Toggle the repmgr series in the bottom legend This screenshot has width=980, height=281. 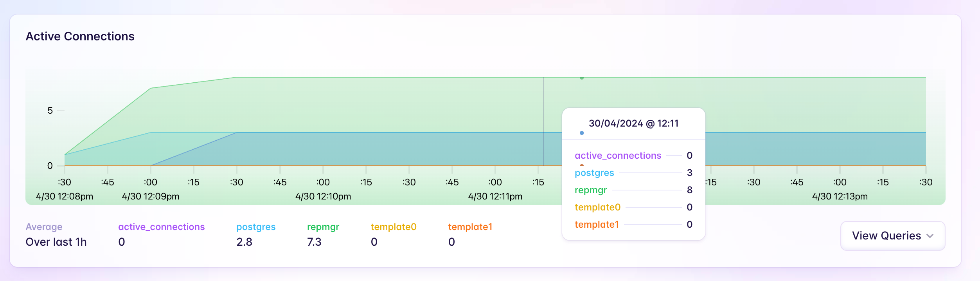coord(323,227)
